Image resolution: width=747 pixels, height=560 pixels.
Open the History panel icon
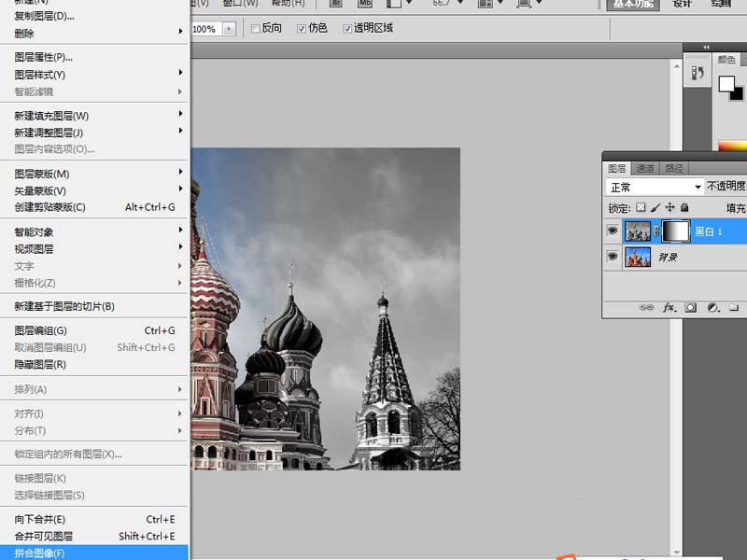[697, 72]
